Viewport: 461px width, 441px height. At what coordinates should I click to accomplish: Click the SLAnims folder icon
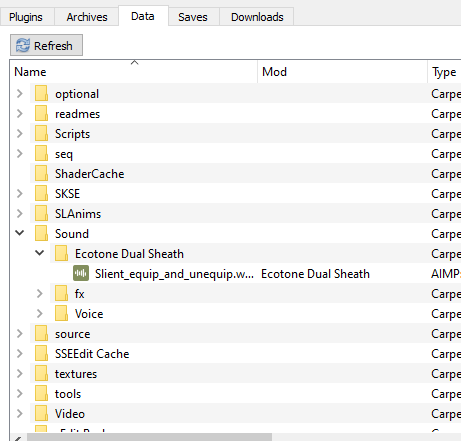point(41,213)
